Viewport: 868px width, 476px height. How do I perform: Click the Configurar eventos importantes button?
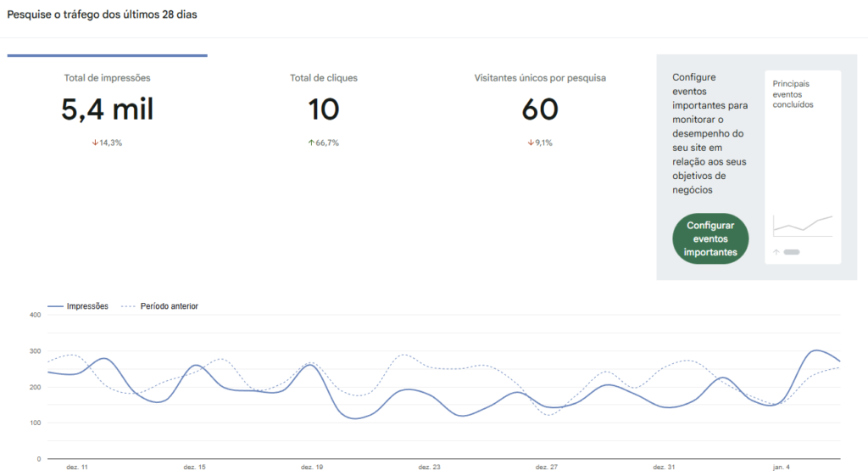[x=710, y=239]
